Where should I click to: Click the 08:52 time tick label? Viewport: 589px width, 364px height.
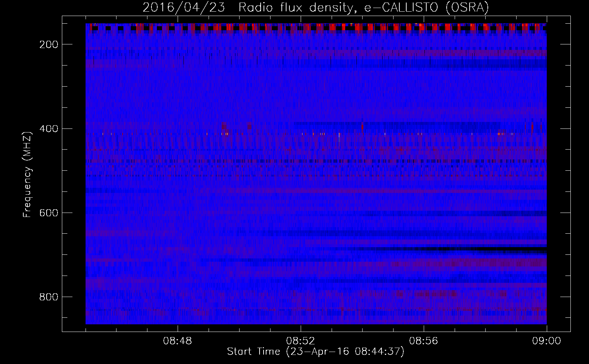(301, 341)
